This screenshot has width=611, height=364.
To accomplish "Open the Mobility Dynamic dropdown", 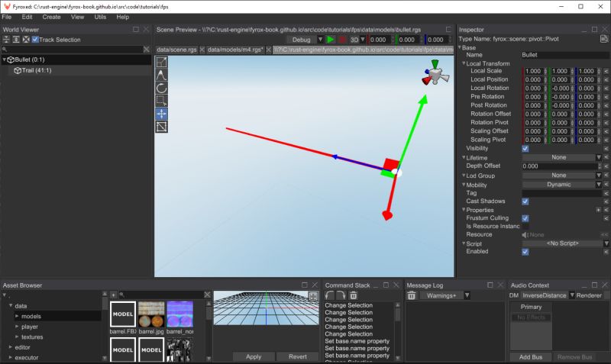I will pos(562,185).
